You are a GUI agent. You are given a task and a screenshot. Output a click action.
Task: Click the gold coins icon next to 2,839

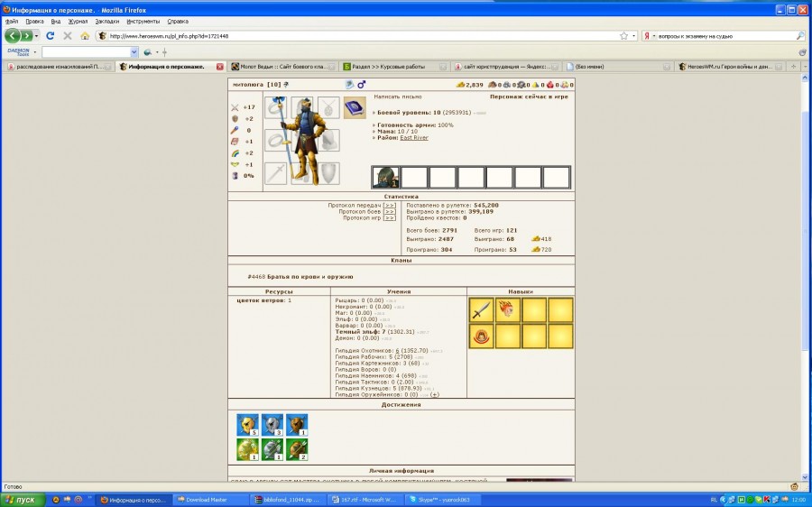pos(460,85)
